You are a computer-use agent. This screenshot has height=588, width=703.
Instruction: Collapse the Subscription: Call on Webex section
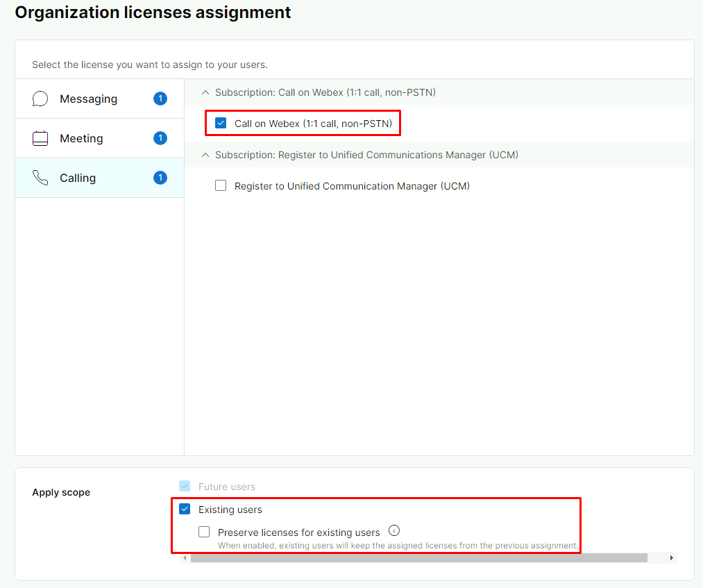click(205, 92)
